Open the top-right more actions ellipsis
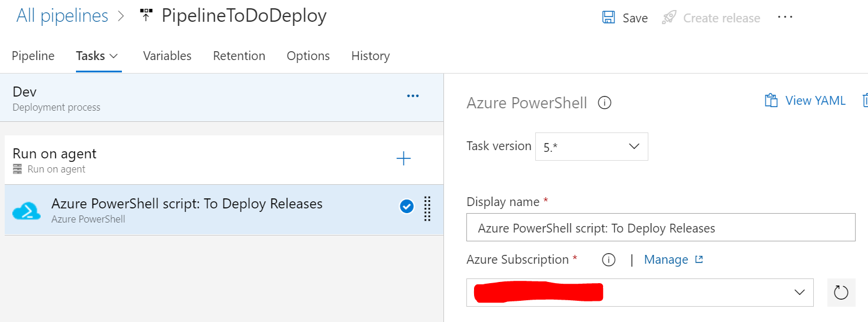The width and height of the screenshot is (868, 322). point(785,17)
